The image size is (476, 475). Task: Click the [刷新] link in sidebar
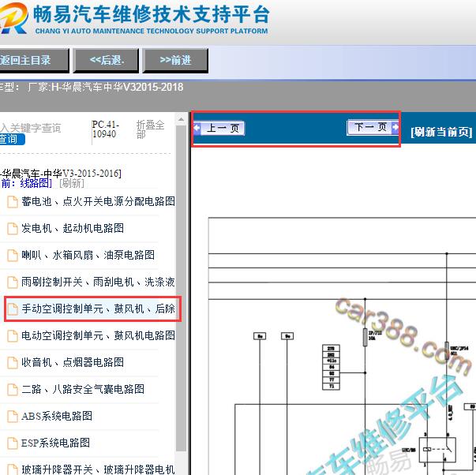pyautogui.click(x=72, y=183)
